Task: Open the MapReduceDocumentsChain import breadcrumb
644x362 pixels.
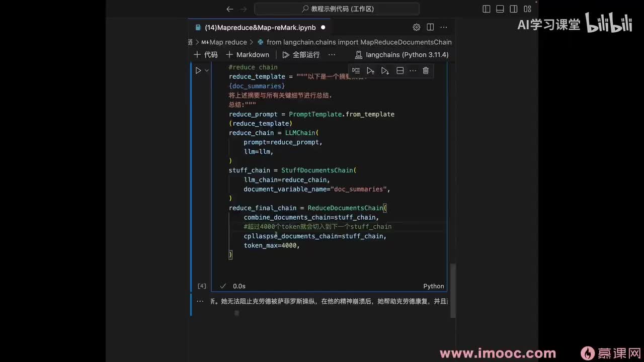Action: click(x=355, y=42)
